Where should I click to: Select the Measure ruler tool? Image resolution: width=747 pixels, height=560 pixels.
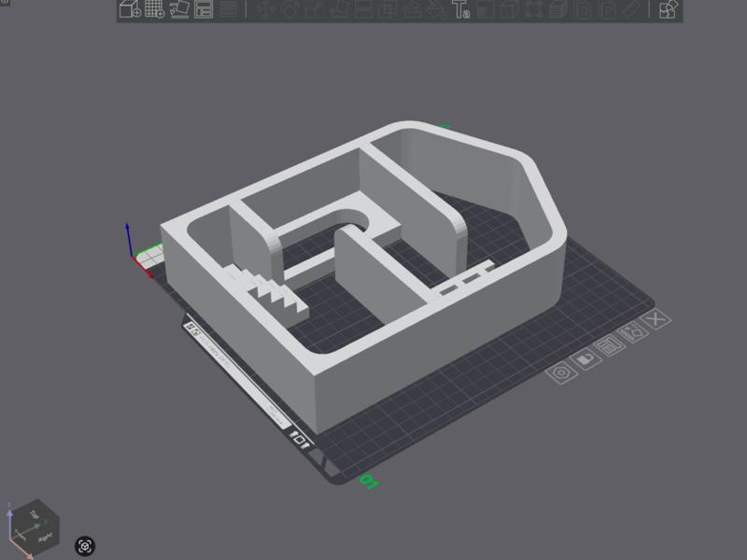coord(632,9)
